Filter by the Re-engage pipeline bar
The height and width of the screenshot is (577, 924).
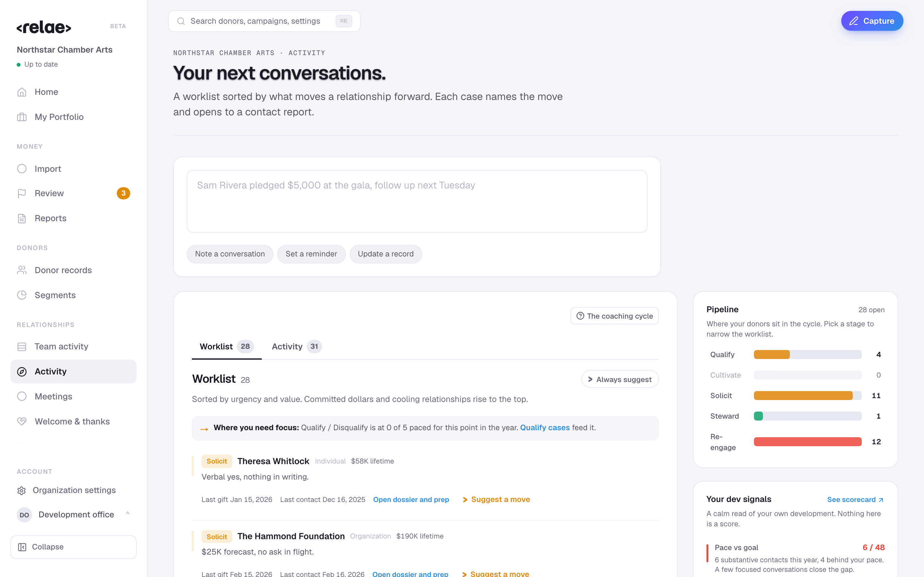click(807, 442)
